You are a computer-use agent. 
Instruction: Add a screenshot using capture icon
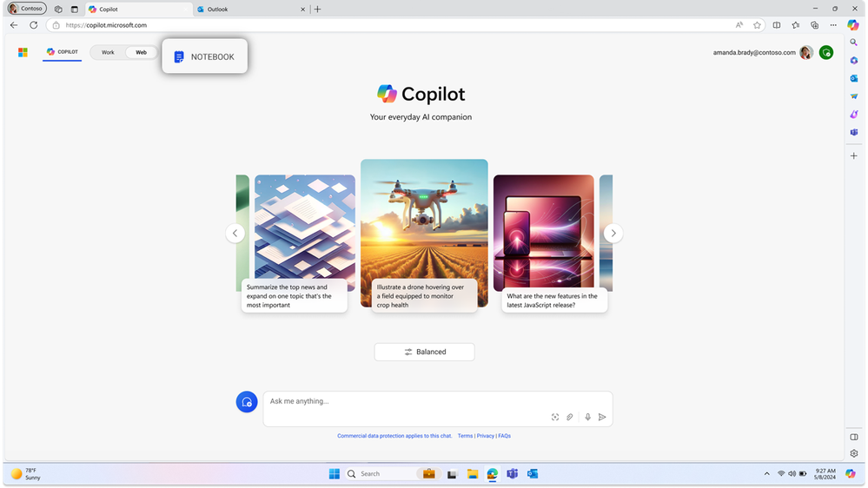pos(554,417)
